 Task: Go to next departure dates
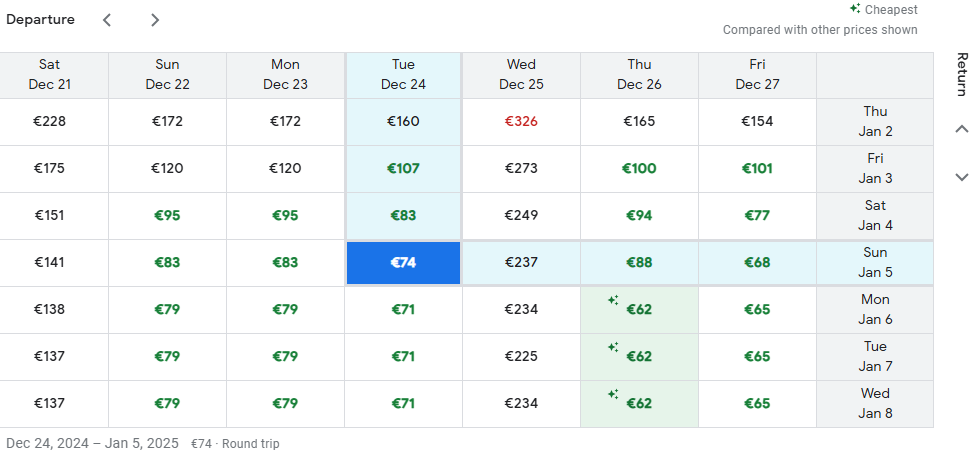point(154,20)
